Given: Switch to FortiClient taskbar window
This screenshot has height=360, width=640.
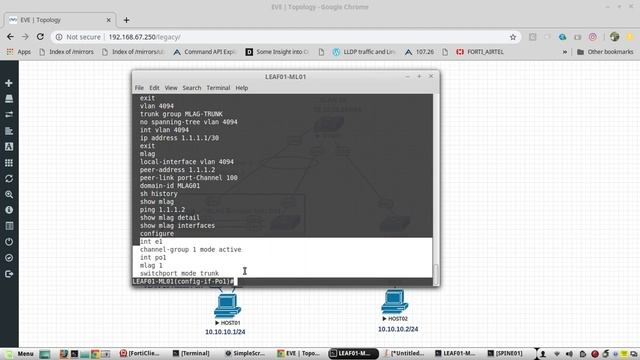Looking at the screenshot, I should tap(140, 353).
